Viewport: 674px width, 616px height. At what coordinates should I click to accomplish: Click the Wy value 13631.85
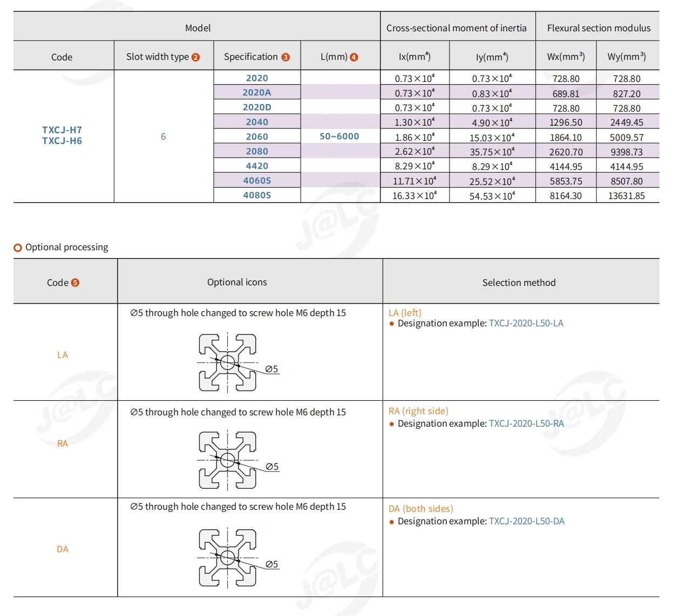(x=627, y=196)
